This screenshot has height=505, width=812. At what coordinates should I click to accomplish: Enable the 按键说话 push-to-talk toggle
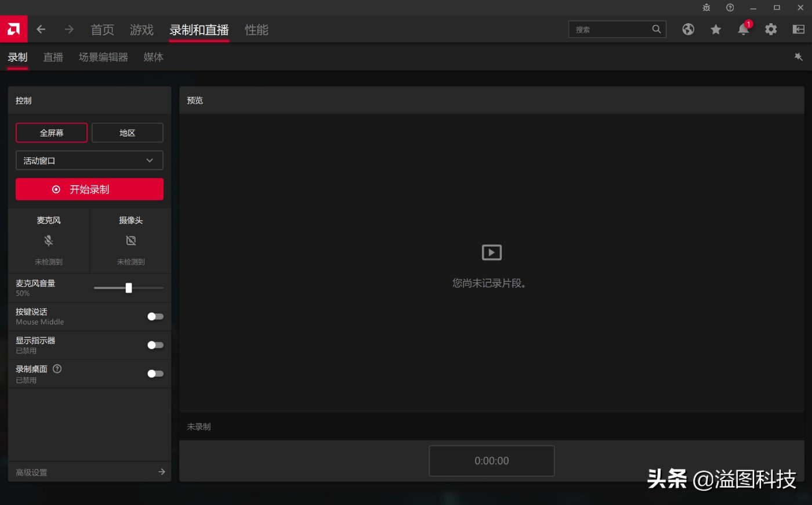155,316
